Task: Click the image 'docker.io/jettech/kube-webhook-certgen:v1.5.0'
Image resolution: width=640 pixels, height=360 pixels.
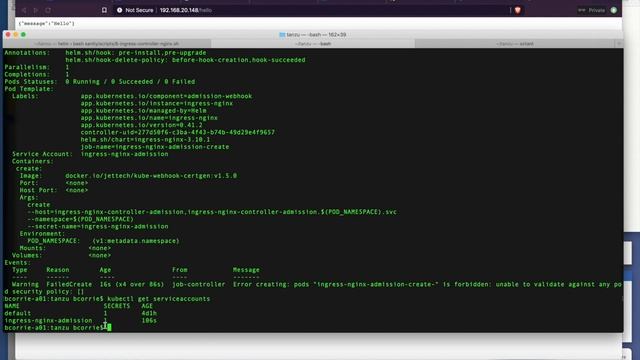Action: 151,176
